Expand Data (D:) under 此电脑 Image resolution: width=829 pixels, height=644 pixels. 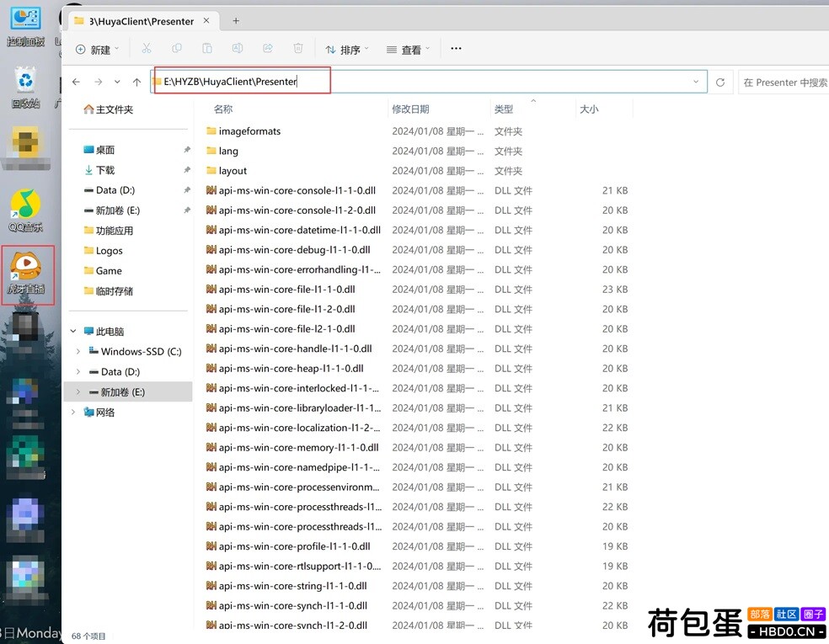(78, 371)
